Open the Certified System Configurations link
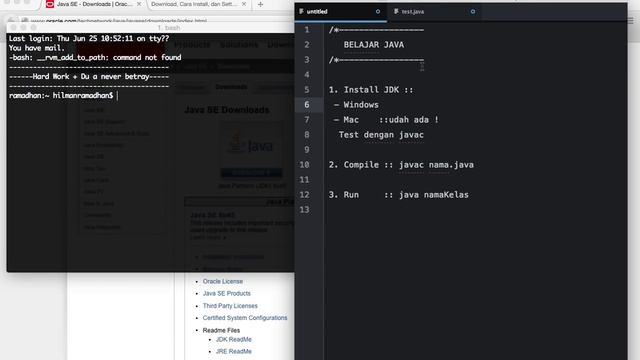The width and height of the screenshot is (640, 360). [244, 318]
